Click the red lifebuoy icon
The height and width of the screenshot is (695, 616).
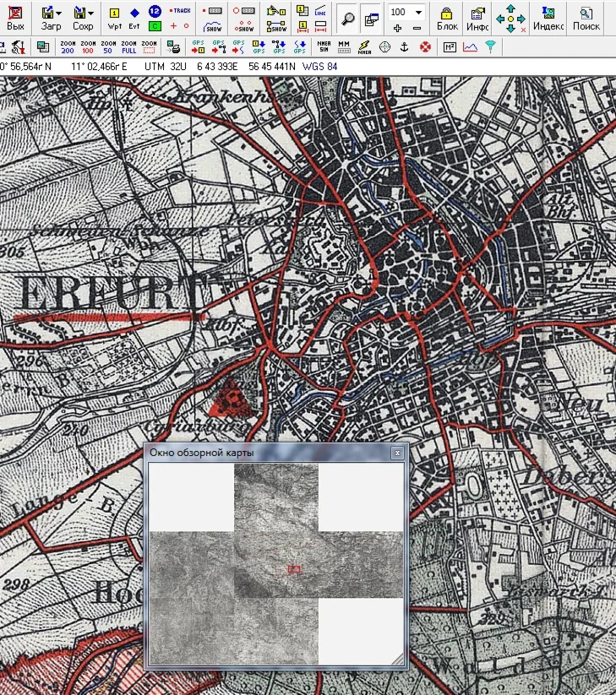pyautogui.click(x=425, y=46)
